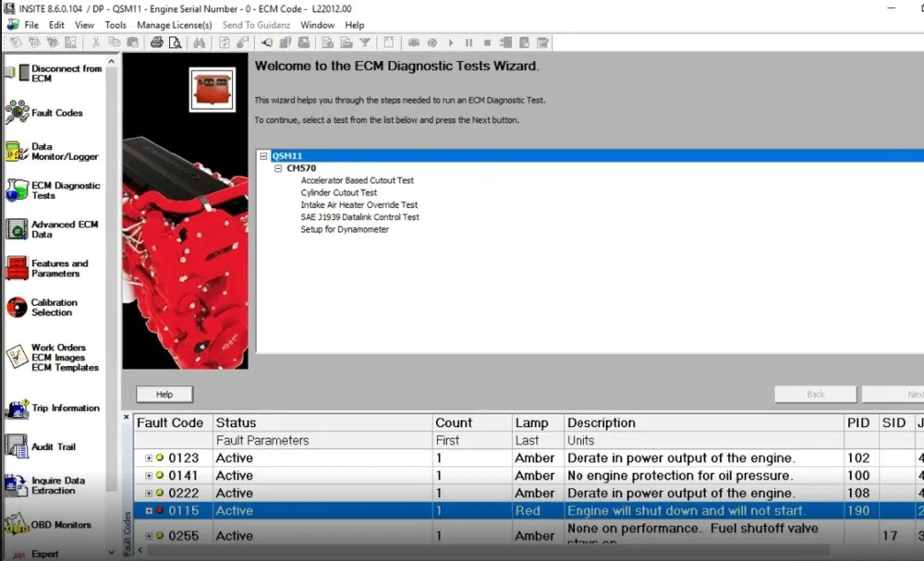
Task: Click 'No engine protection for oil pressure.' description
Action: click(x=680, y=476)
